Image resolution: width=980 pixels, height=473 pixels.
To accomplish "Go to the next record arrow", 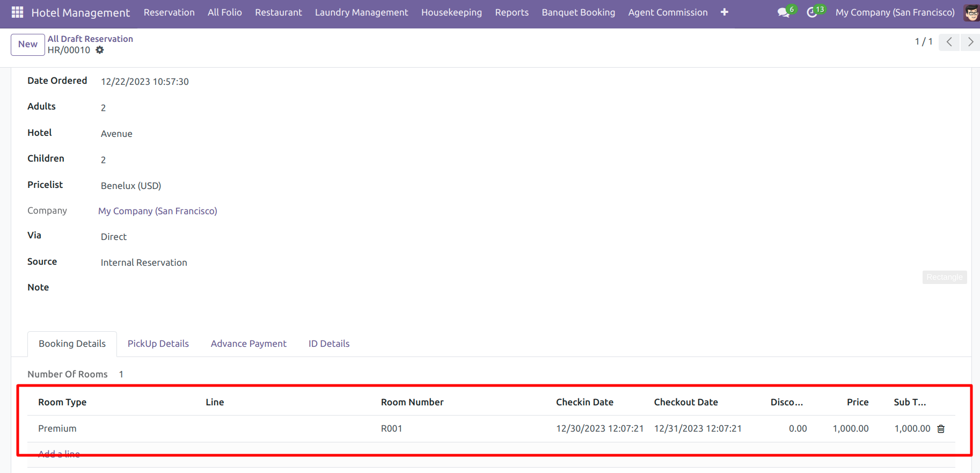I will coord(970,42).
